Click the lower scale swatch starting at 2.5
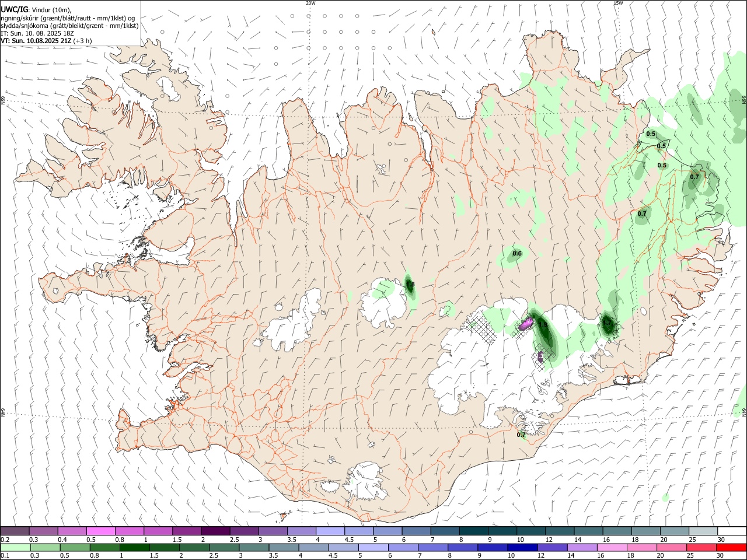Viewport: 747px width, 560px height. pos(224,548)
